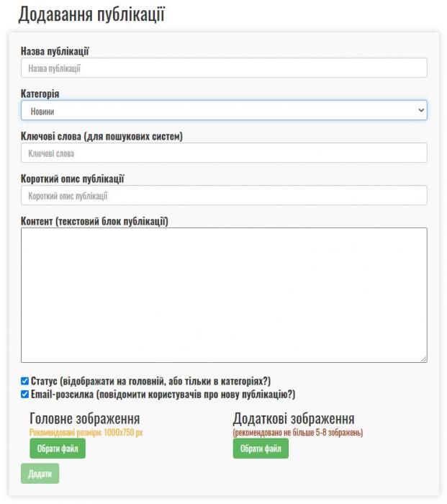Click the Ключові слова (для пошукових систем) label
Viewport: 447px width, 504px height.
pos(101,136)
